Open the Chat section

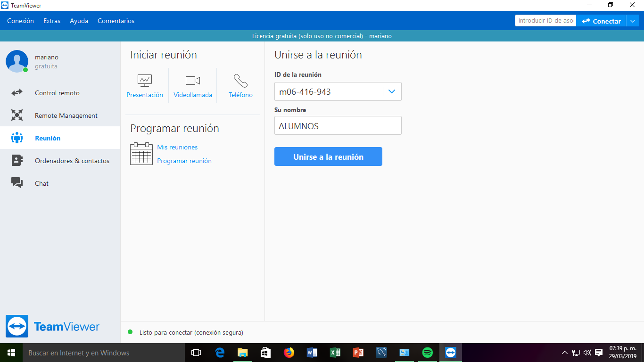click(x=60, y=183)
